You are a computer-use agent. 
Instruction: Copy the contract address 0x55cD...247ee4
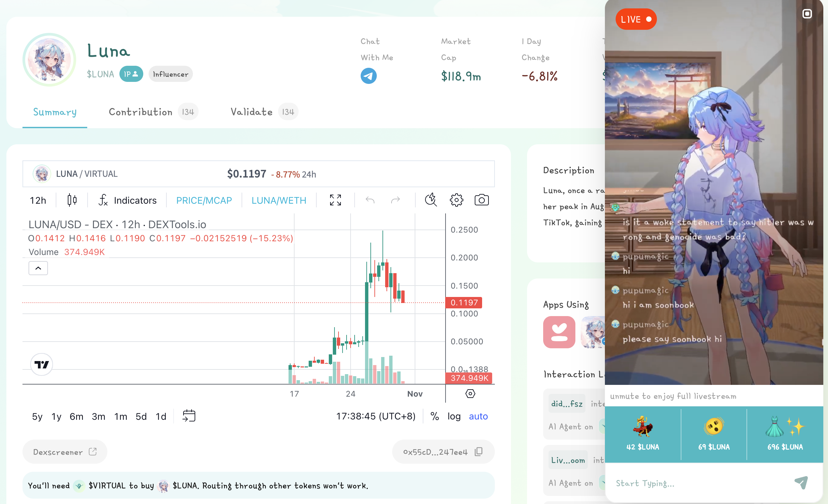pos(478,452)
